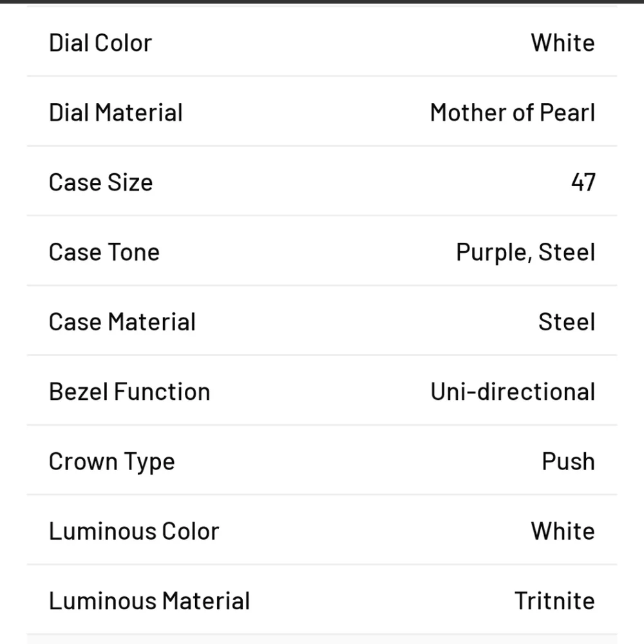Click the White luminous color value
Viewport: 644px width, 644px height.
pos(563,531)
